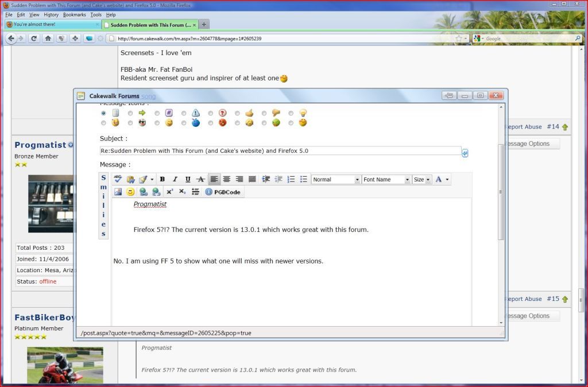Viewport: 588px width, 387px height.
Task: Run spell check in message editor
Action: tap(118, 180)
